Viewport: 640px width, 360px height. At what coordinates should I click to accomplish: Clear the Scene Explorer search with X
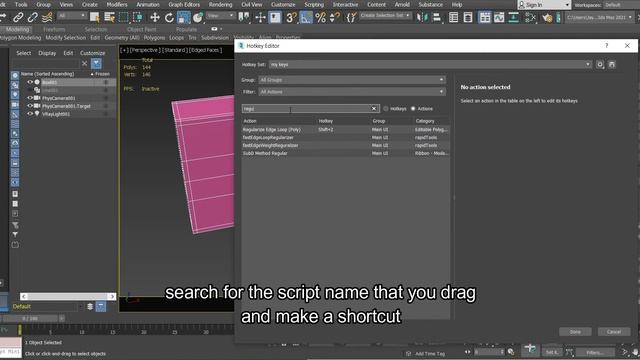click(84, 63)
